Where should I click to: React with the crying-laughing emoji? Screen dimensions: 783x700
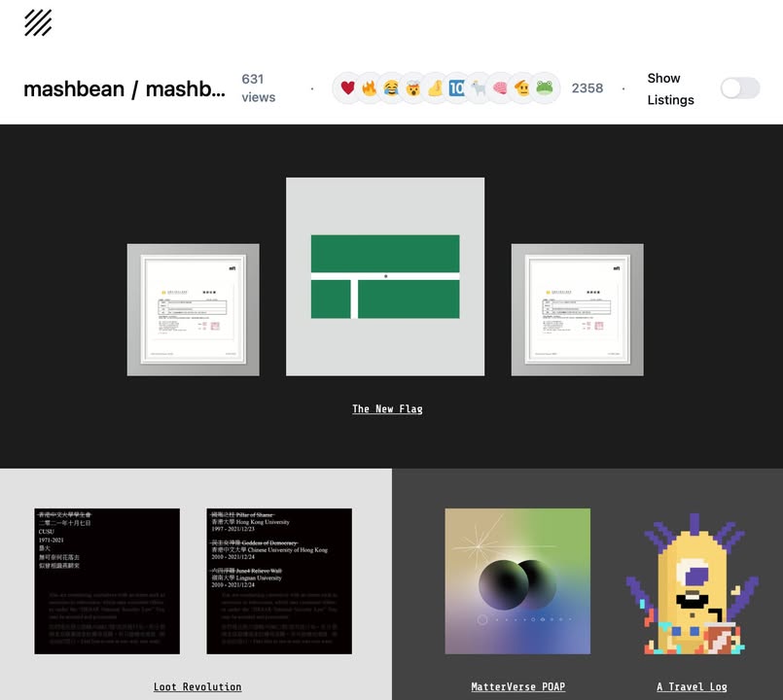point(391,88)
